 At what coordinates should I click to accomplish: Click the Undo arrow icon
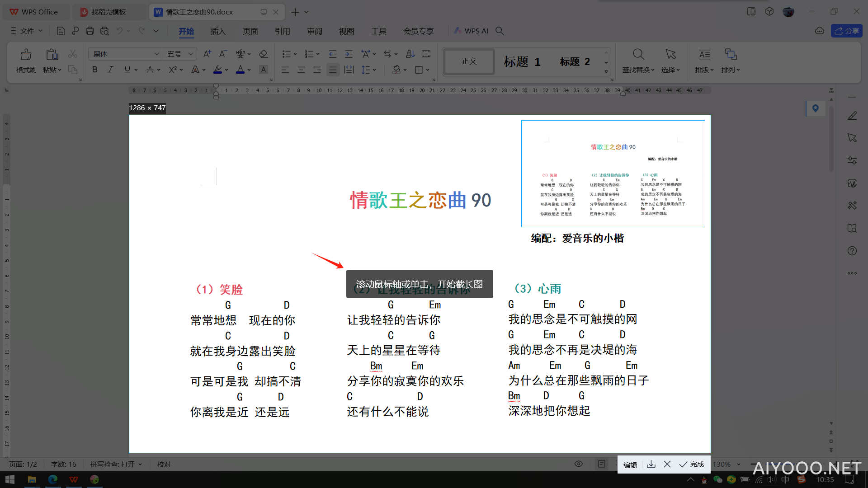(x=119, y=31)
